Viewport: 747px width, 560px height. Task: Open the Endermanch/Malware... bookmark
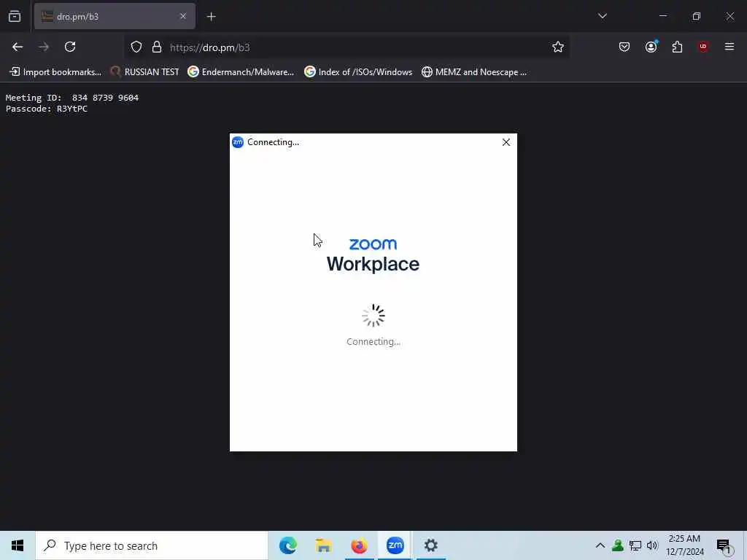[x=241, y=72]
